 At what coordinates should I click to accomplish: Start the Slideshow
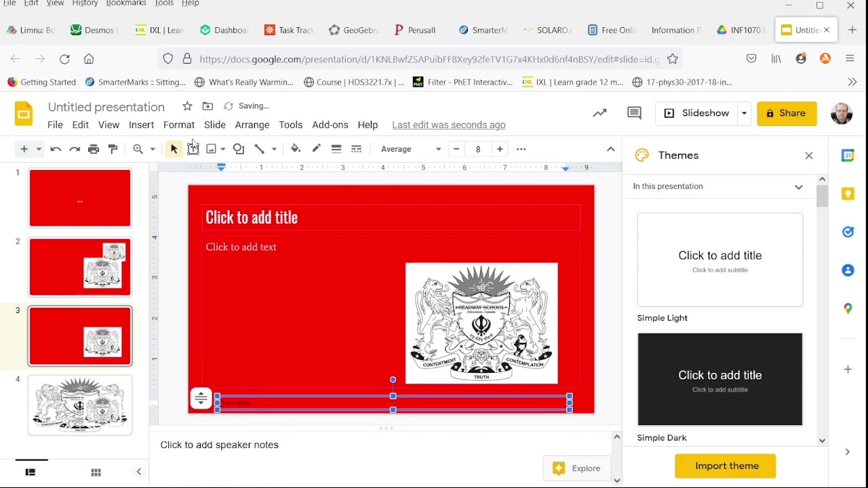(697, 113)
